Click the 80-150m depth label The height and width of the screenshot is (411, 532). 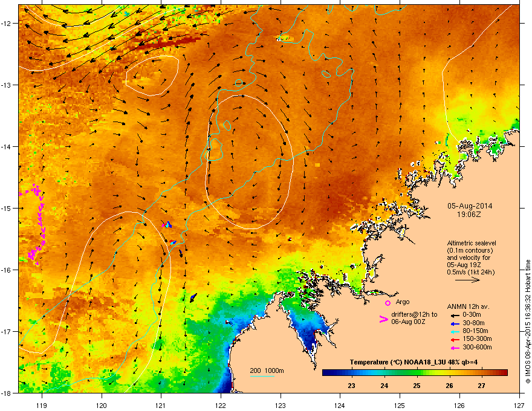[475, 331]
